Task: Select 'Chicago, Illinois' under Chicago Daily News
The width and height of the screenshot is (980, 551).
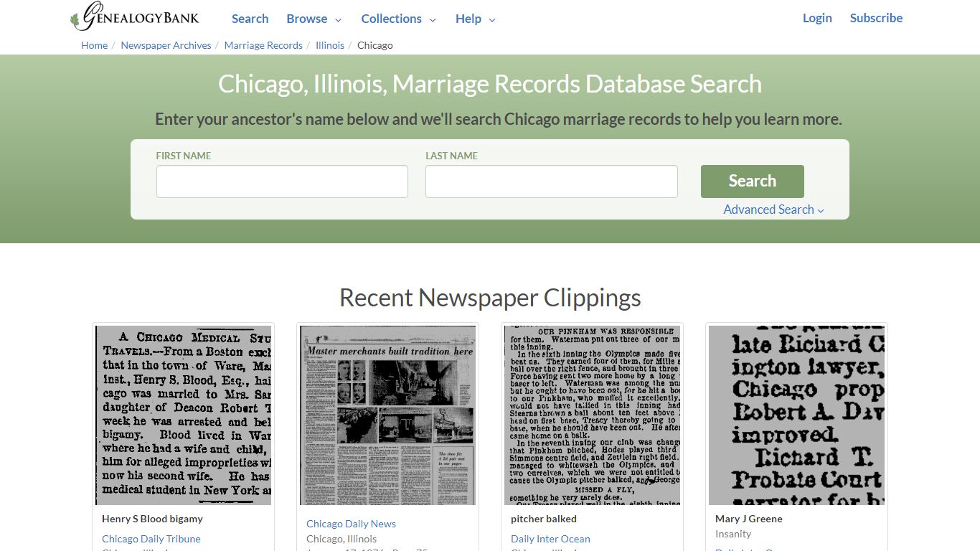Action: [x=341, y=539]
